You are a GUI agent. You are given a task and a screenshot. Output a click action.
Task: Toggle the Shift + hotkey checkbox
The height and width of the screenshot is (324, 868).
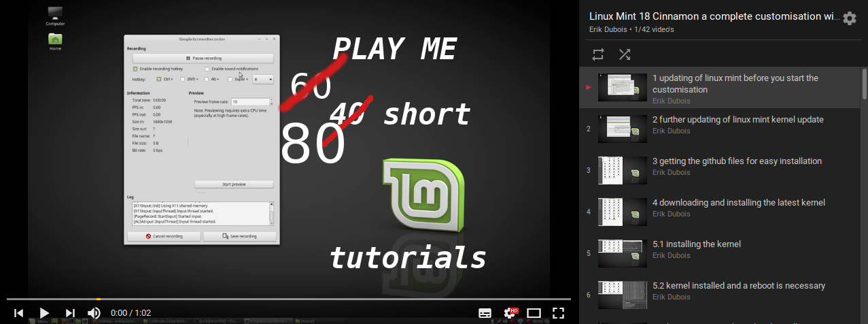pyautogui.click(x=183, y=79)
